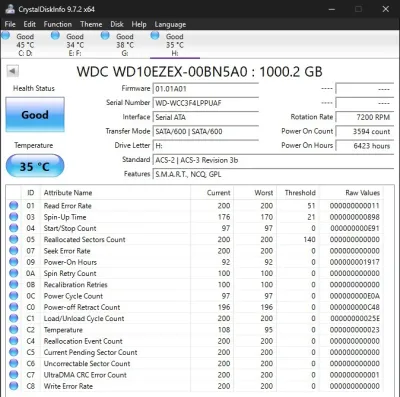
Task: Open the Language menu
Action: click(x=170, y=24)
